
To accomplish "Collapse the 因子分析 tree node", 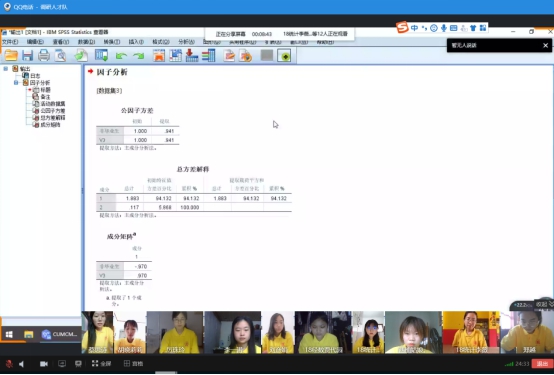I will (x=16, y=83).
